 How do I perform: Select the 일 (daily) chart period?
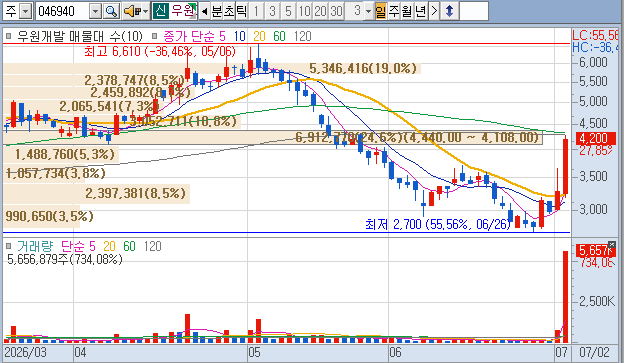coord(380,11)
